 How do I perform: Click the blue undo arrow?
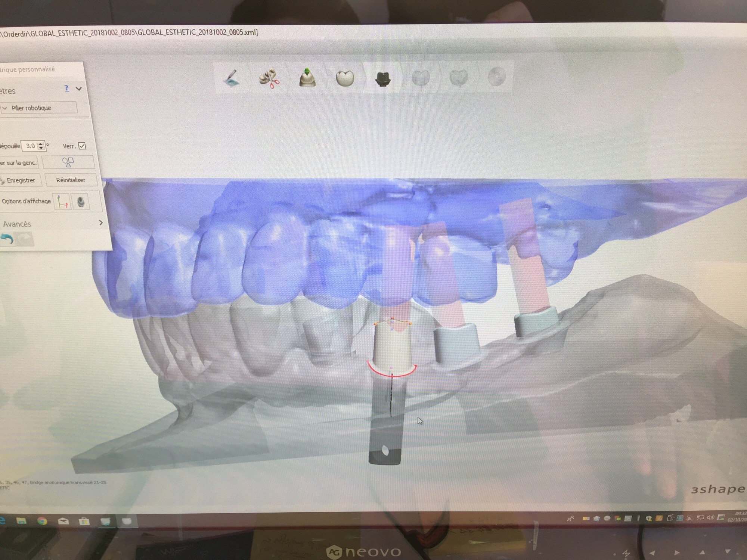pos(7,239)
